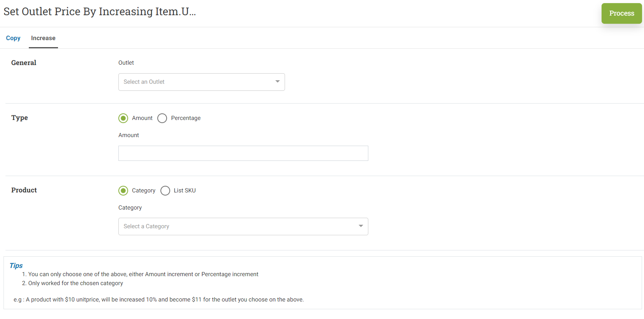This screenshot has width=644, height=319.
Task: Click the Outlet field label
Action: pyautogui.click(x=126, y=63)
